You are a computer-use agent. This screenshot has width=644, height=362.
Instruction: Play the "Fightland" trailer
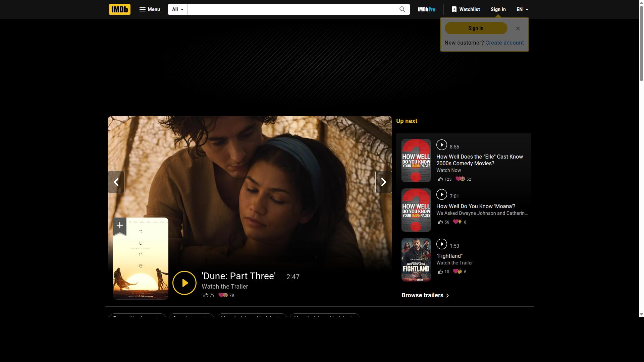442,244
